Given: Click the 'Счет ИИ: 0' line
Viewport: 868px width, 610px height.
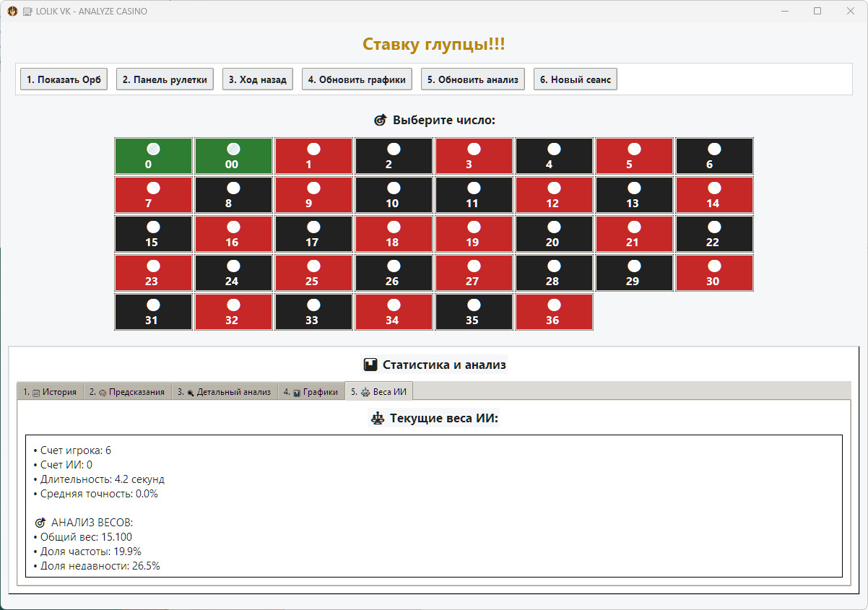Looking at the screenshot, I should click(63, 465).
